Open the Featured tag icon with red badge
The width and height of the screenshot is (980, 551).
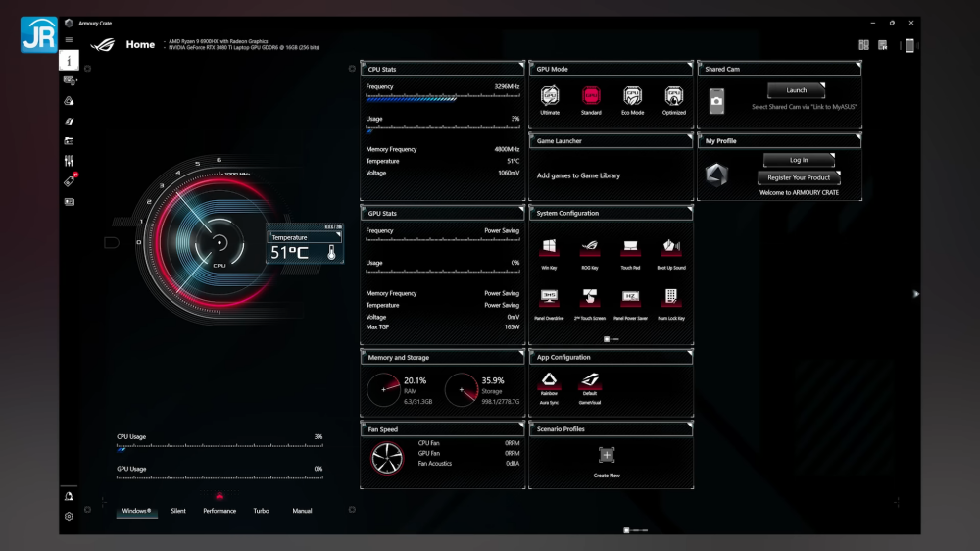(70, 180)
